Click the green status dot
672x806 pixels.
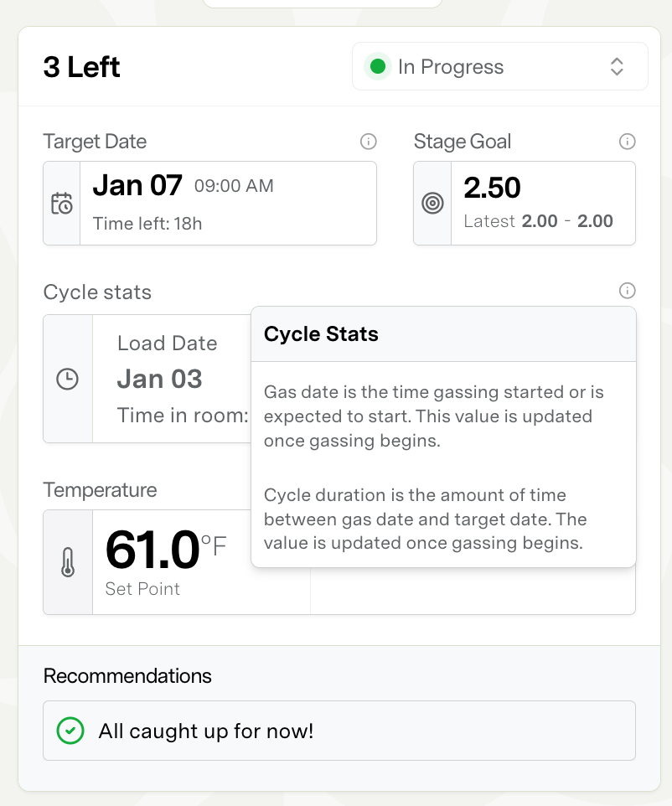pos(378,67)
